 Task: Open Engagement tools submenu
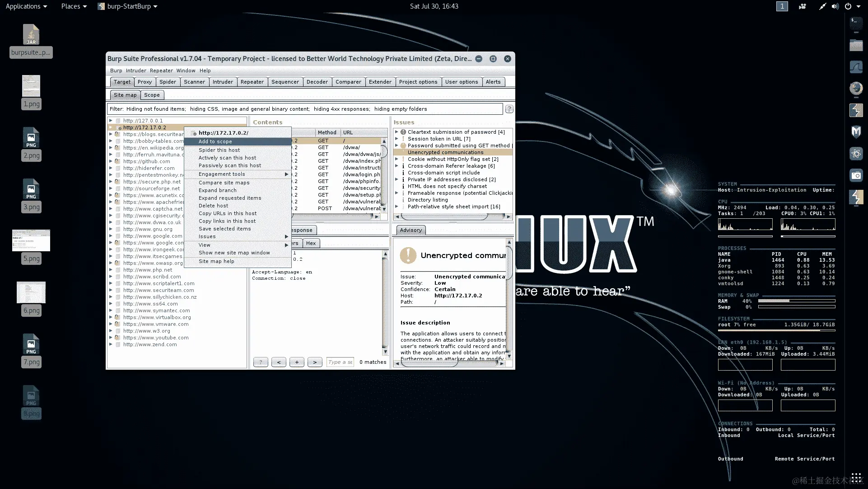[238, 174]
